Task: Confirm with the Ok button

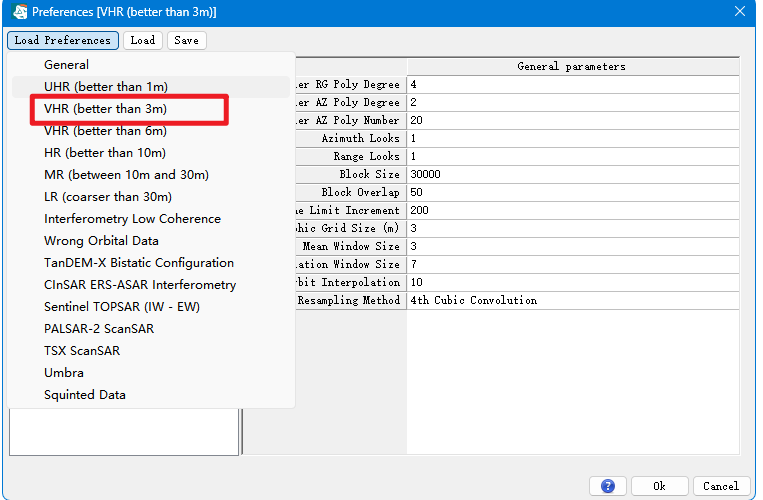Action: point(659,485)
